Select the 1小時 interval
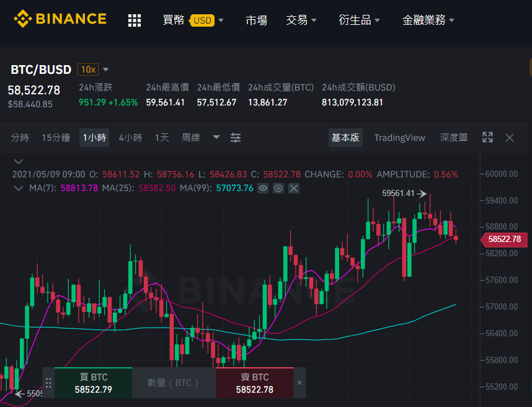 94,138
